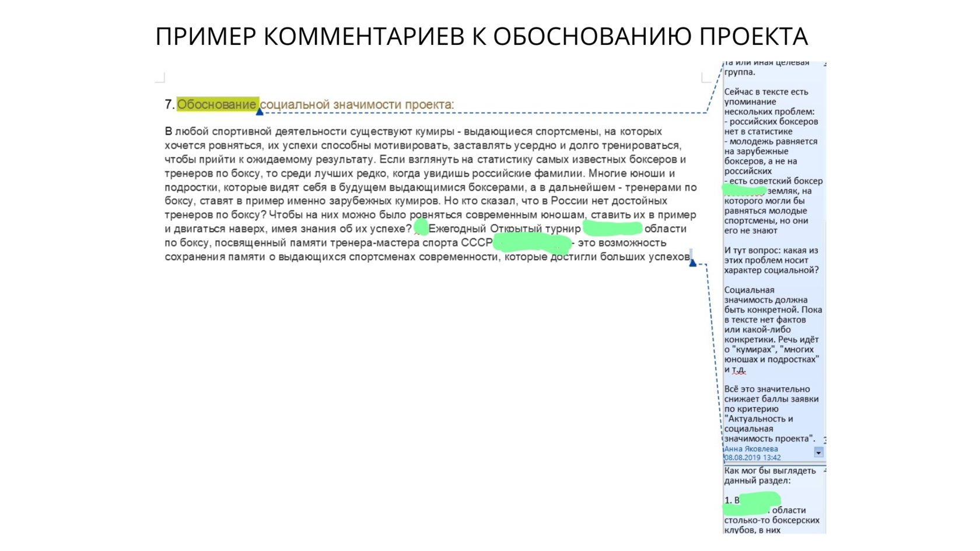Click the section number '7.'
980x551 pixels.
click(170, 104)
